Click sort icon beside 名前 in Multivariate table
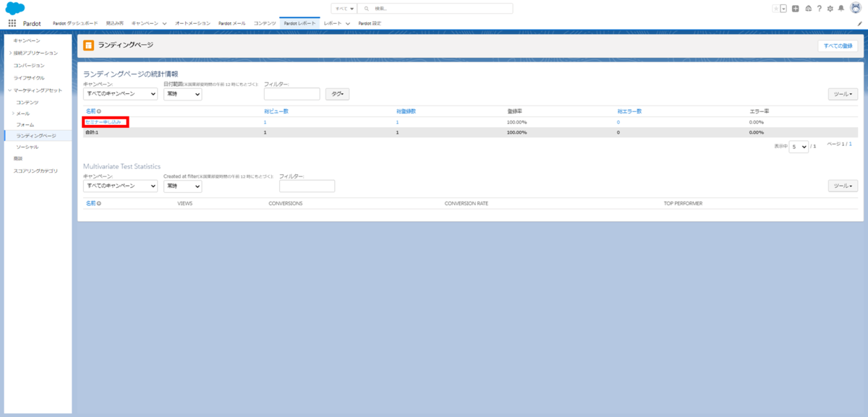868x417 pixels. coord(99,204)
